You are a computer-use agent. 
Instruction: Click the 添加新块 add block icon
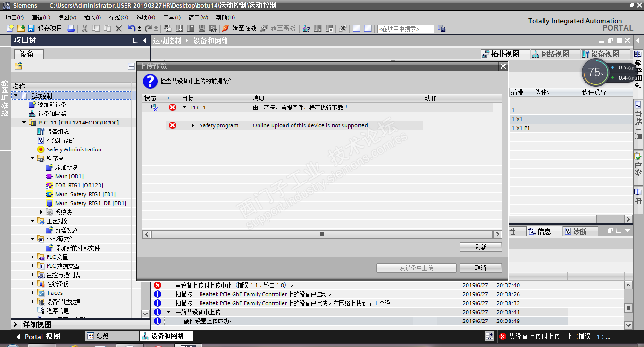click(x=49, y=167)
